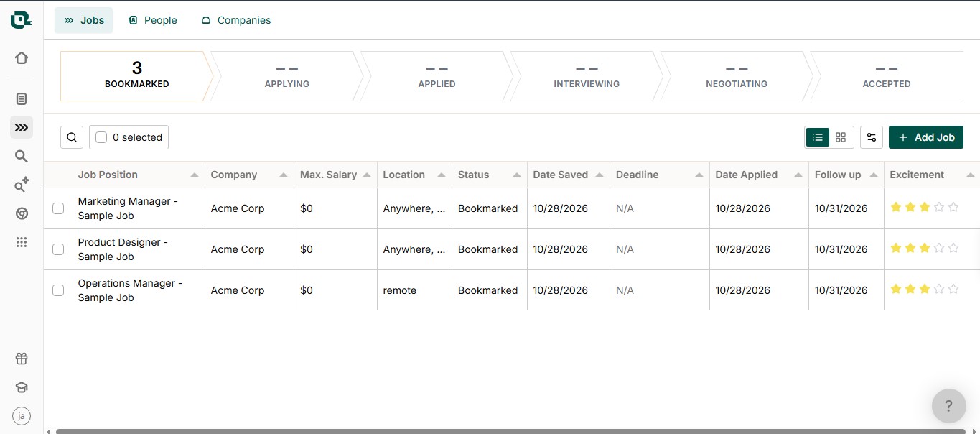Select the Accepted pipeline stage

tap(887, 75)
